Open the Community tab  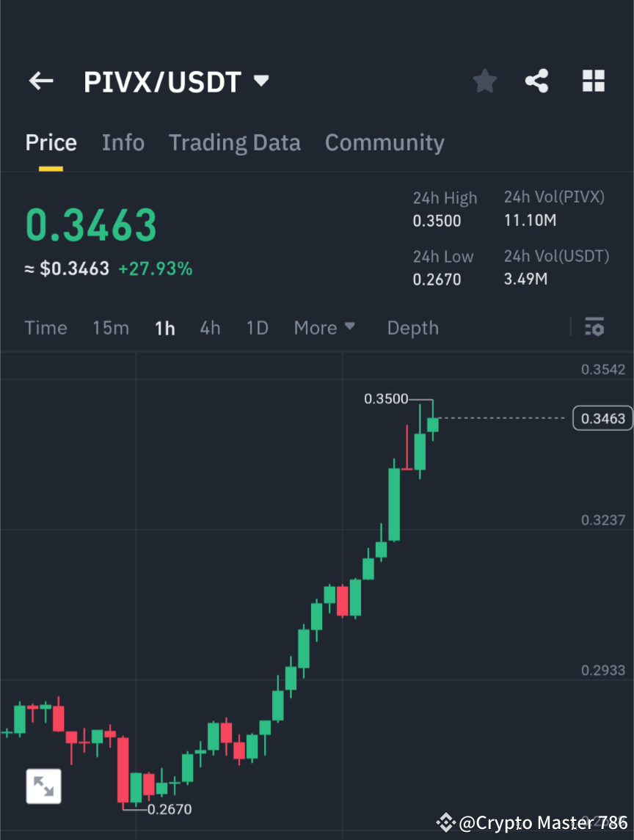point(385,142)
